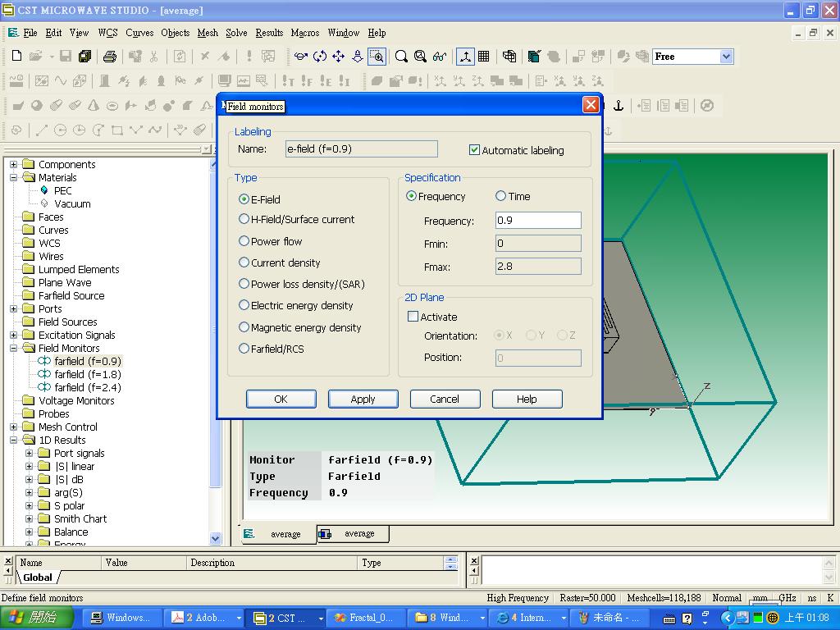Screen dimensions: 840x630
Task: Click the navigation tree scrollbar down arrow
Action: [x=216, y=538]
